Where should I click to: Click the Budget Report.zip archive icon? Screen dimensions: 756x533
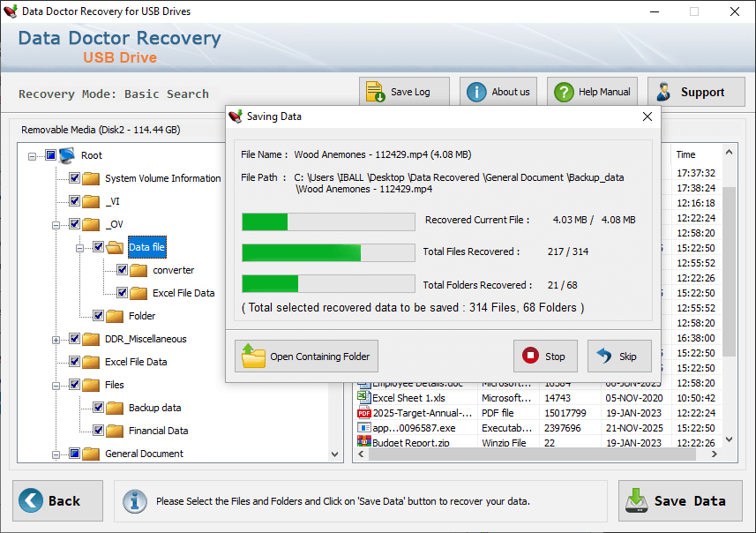364,441
